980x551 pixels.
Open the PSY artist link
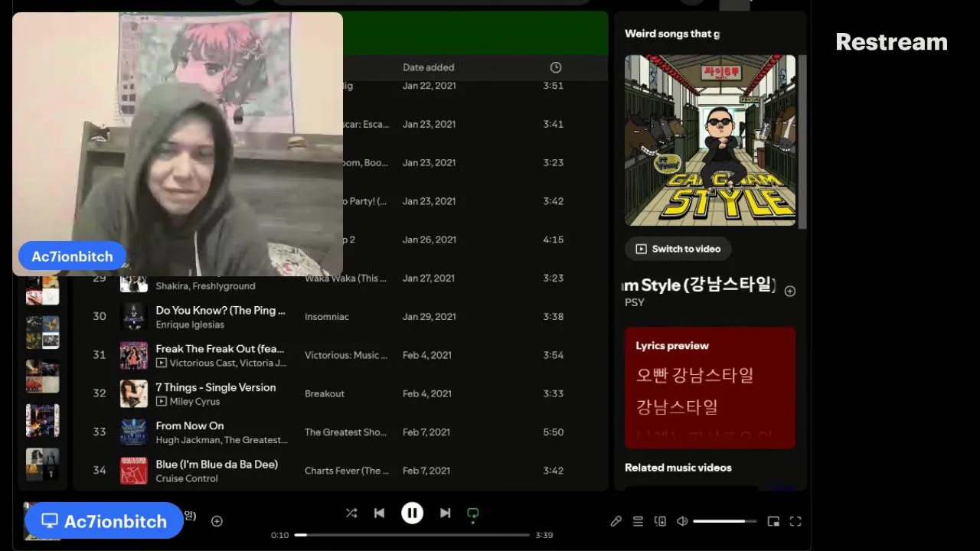[x=634, y=302]
